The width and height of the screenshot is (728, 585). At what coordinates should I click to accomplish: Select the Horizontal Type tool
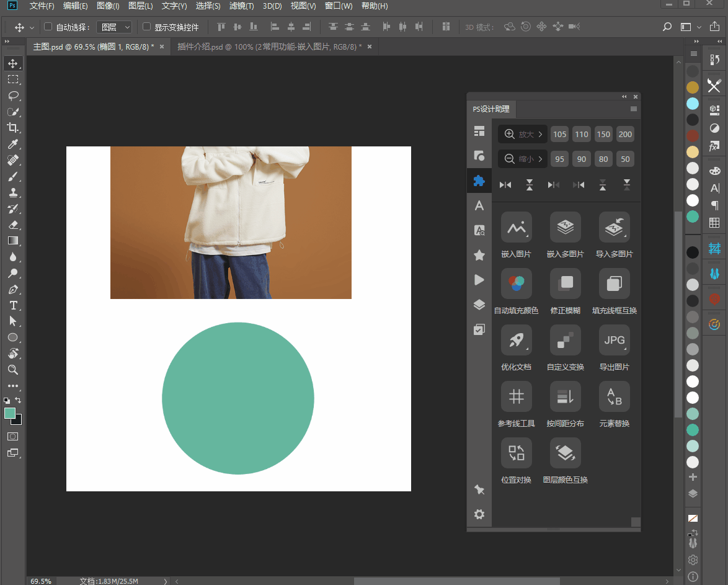(x=13, y=305)
